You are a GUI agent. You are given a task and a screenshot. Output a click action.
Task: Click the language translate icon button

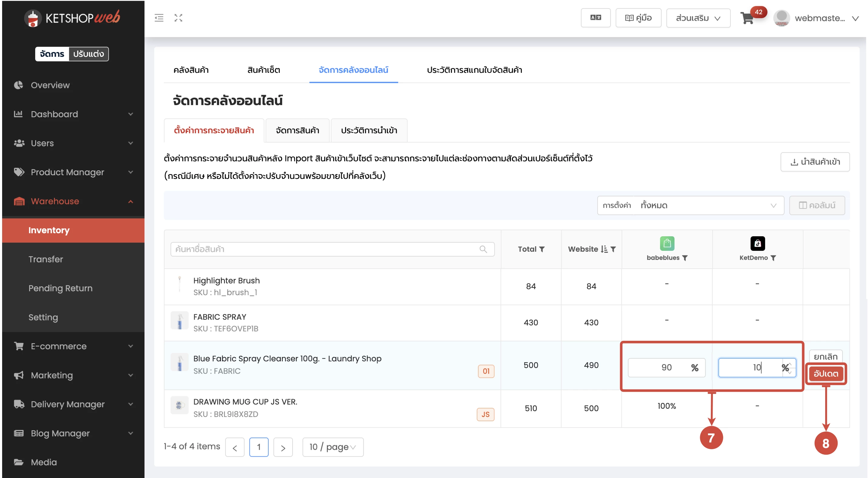pos(595,18)
